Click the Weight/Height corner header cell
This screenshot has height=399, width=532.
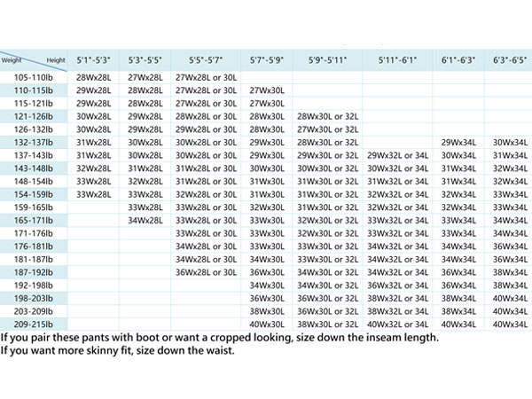(34, 60)
